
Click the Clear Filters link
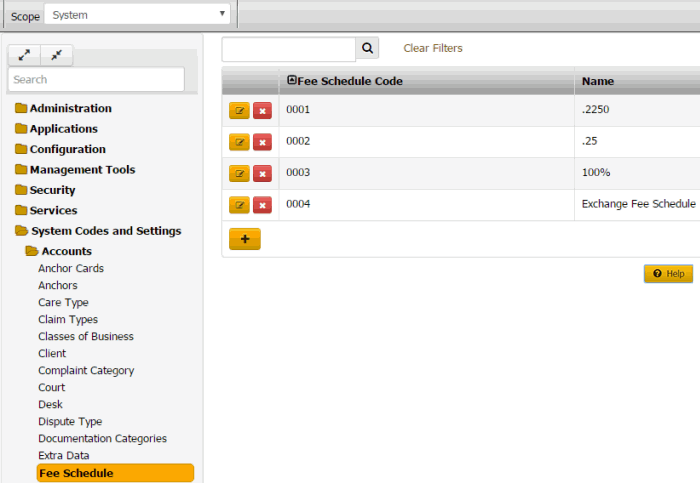pyautogui.click(x=433, y=48)
